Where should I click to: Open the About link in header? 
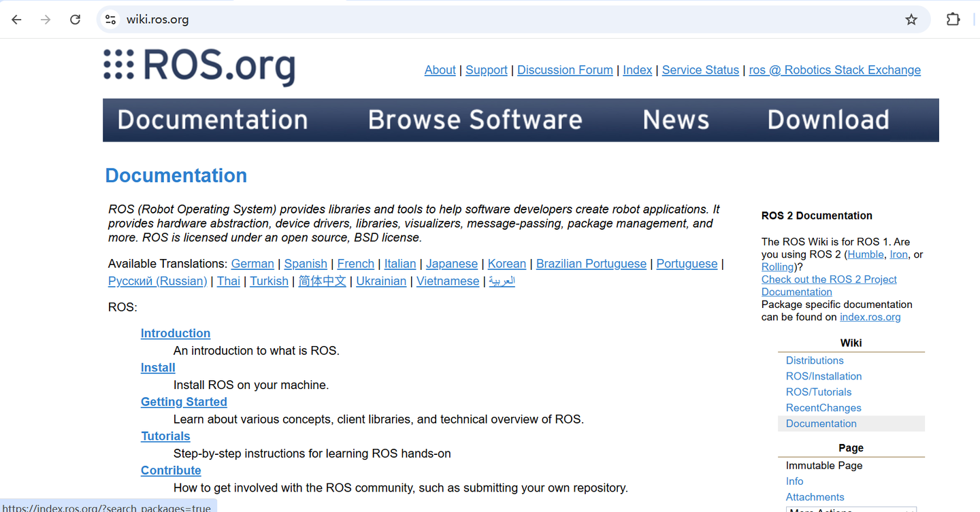click(440, 70)
